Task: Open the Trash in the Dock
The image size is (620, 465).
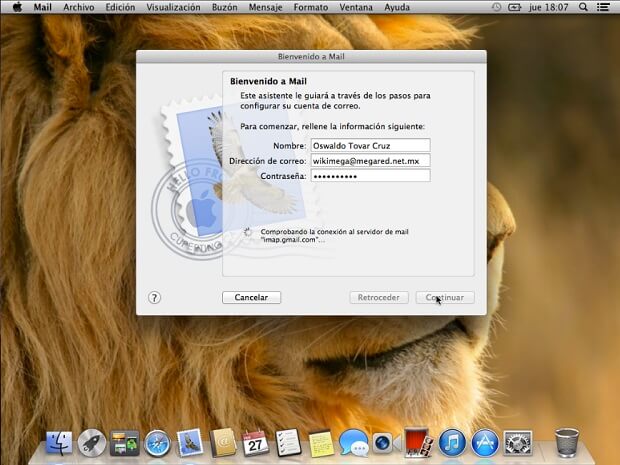Action: coord(567,442)
